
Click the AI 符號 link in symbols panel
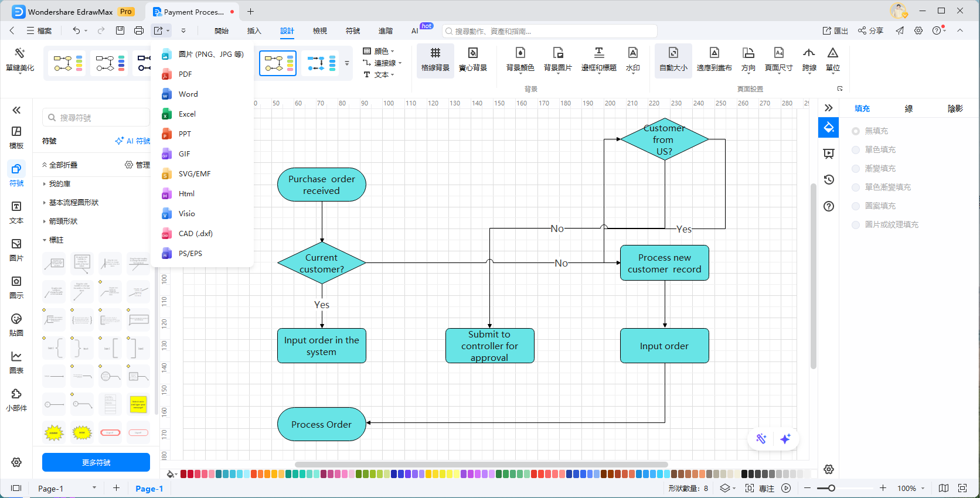pos(133,141)
